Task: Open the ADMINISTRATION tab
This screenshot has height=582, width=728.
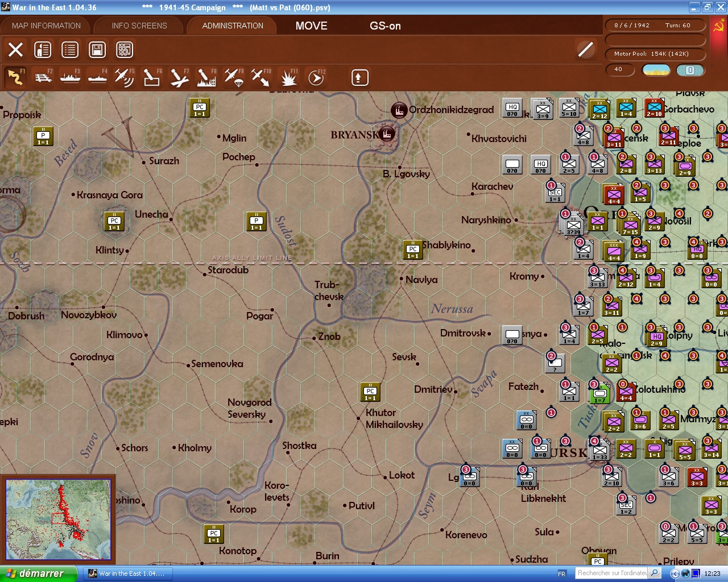Action: (233, 26)
